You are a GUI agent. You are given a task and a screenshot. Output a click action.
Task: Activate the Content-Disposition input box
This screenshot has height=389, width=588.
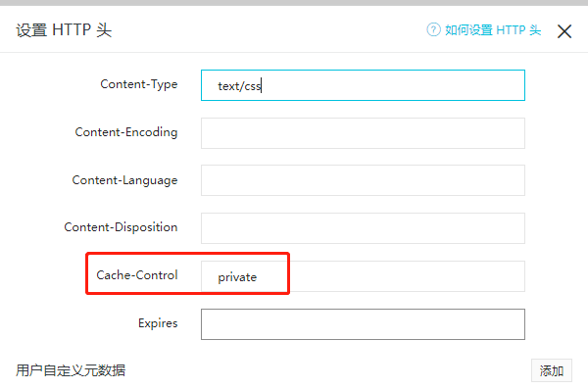[363, 228]
